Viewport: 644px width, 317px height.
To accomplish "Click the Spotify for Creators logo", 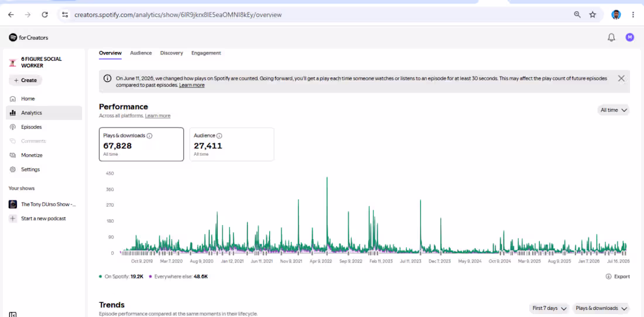I will pyautogui.click(x=28, y=38).
